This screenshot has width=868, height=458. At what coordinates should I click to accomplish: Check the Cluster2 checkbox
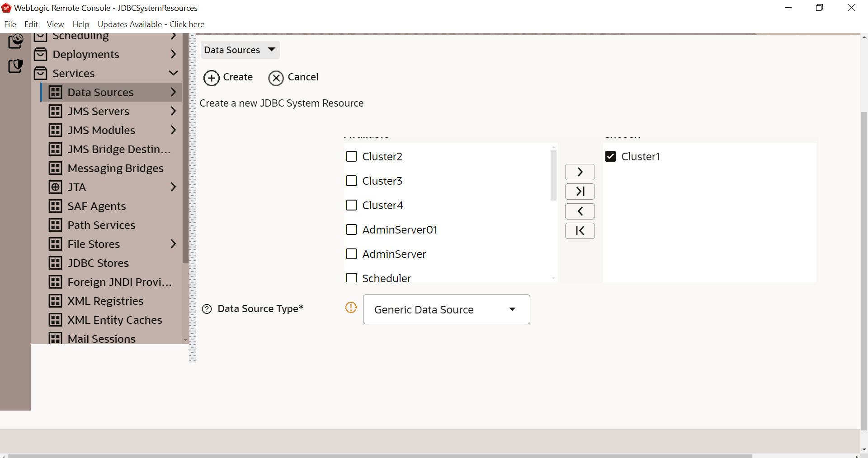tap(351, 156)
